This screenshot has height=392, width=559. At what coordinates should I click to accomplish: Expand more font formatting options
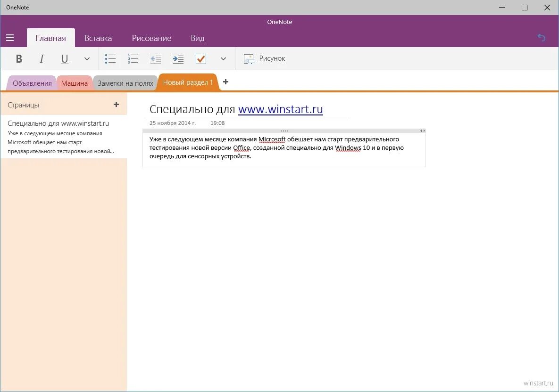coord(87,59)
